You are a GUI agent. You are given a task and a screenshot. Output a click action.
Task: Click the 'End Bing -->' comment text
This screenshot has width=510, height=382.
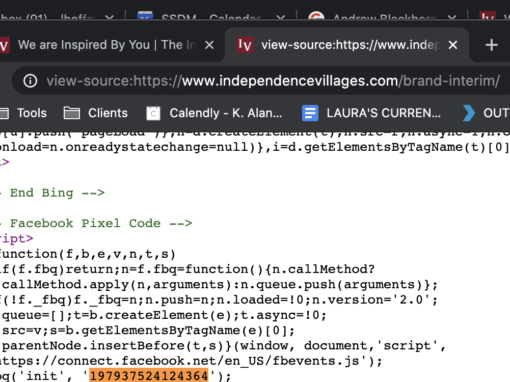(x=57, y=193)
